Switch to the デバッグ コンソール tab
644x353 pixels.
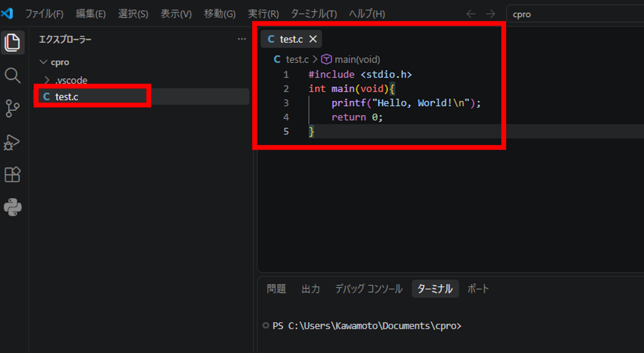[369, 289]
